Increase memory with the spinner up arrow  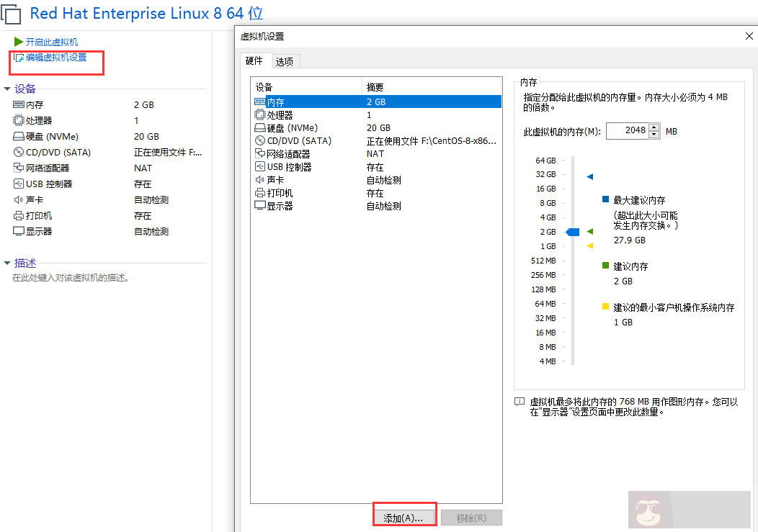pos(654,127)
